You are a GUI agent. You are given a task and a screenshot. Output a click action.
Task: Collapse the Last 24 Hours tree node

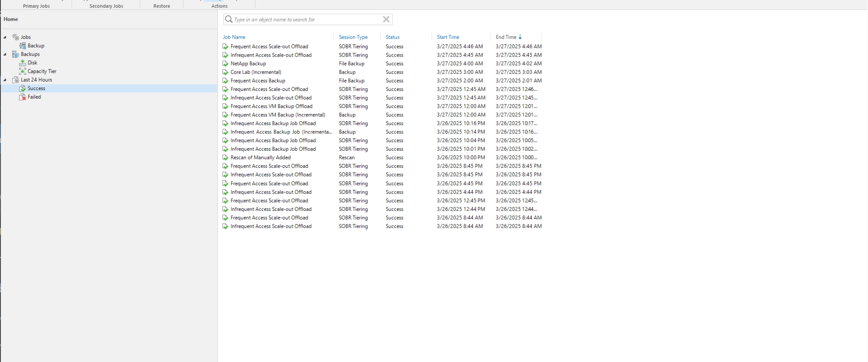[x=5, y=80]
